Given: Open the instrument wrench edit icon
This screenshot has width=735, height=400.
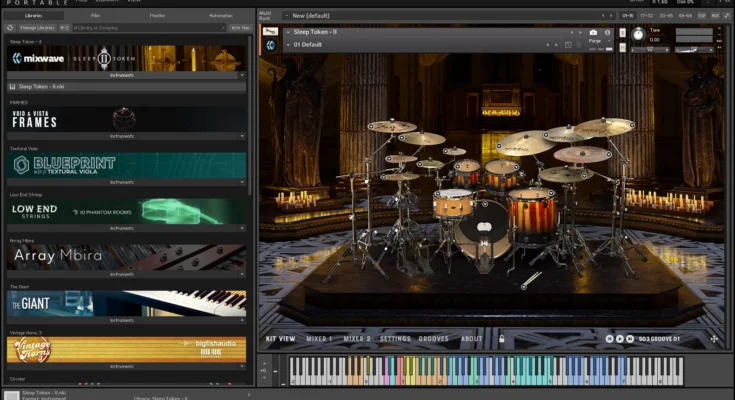Looking at the screenshot, I should pyautogui.click(x=270, y=31).
